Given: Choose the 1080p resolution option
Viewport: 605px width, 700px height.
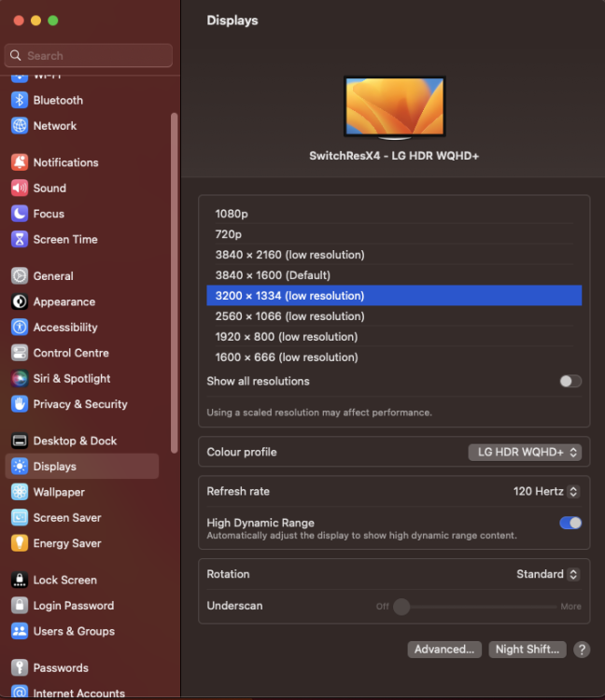Looking at the screenshot, I should pos(394,214).
